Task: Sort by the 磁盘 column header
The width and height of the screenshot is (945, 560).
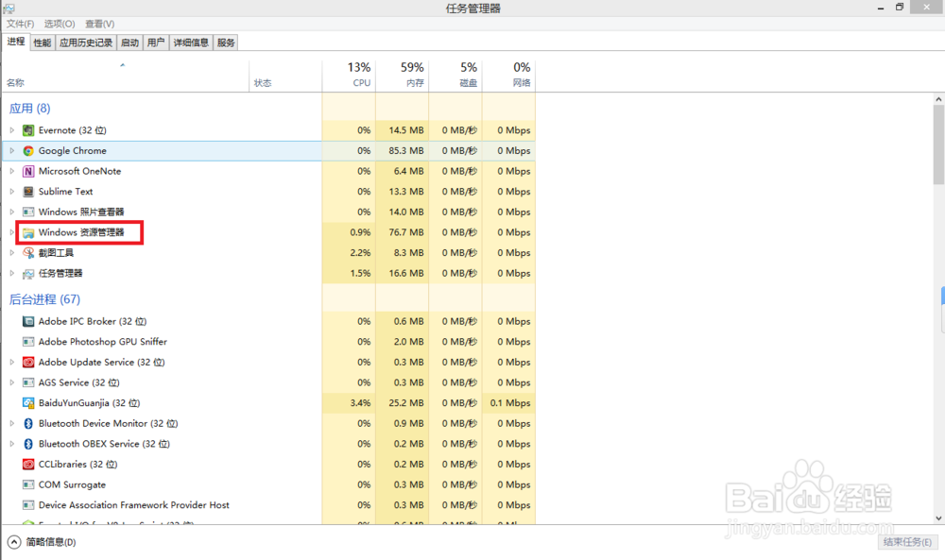Action: tap(455, 76)
